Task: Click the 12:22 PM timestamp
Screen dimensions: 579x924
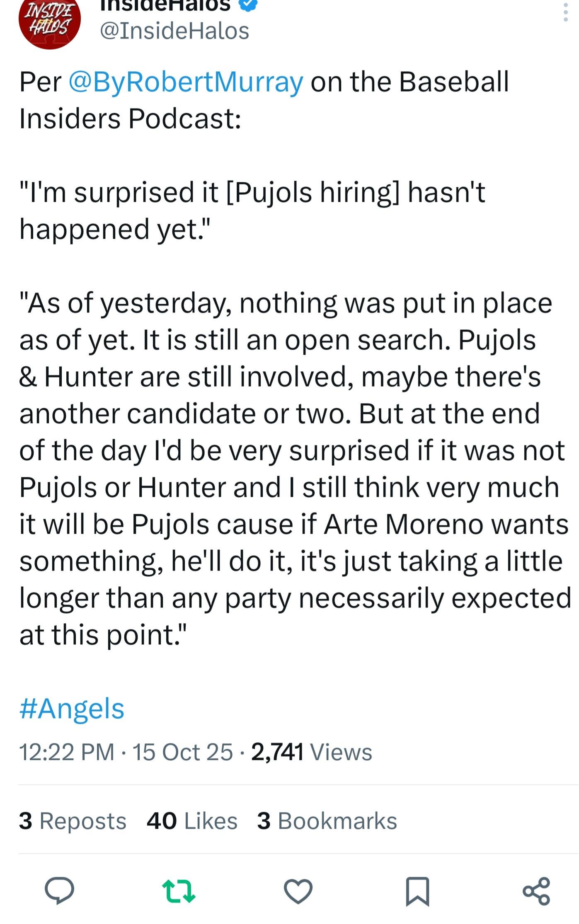Action: pyautogui.click(x=67, y=752)
